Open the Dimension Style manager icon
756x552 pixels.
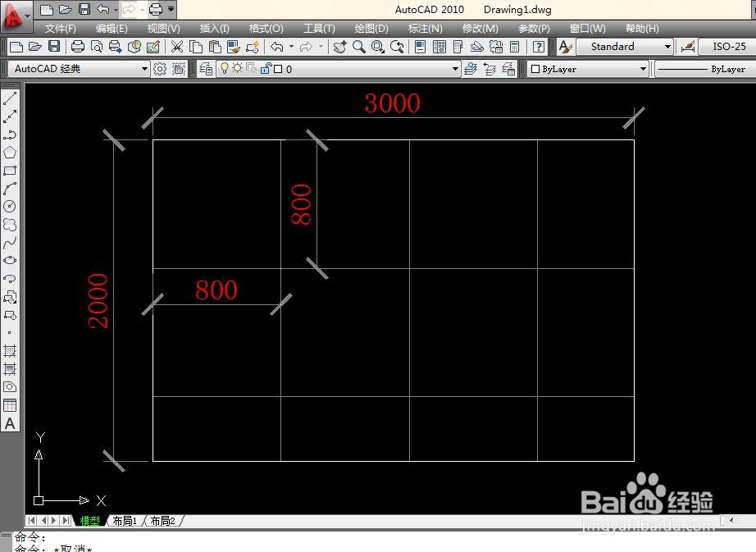click(688, 47)
